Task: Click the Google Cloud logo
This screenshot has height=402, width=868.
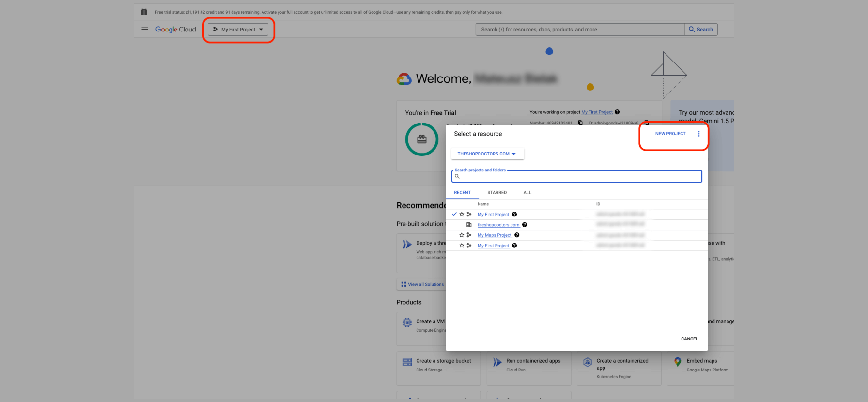Action: pyautogui.click(x=175, y=30)
